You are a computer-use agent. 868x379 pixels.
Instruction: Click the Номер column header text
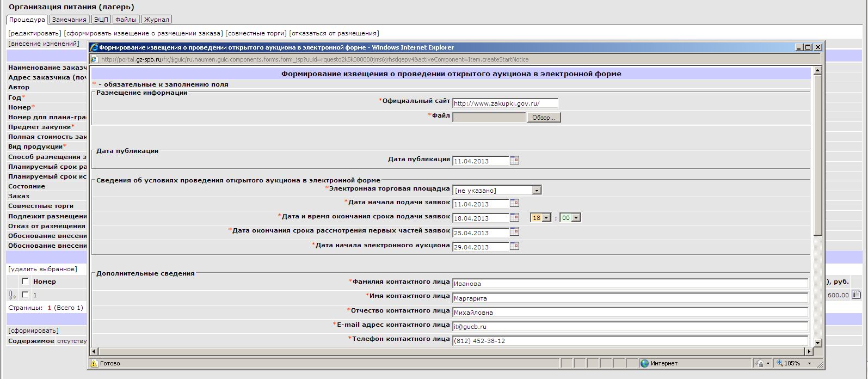tap(45, 282)
